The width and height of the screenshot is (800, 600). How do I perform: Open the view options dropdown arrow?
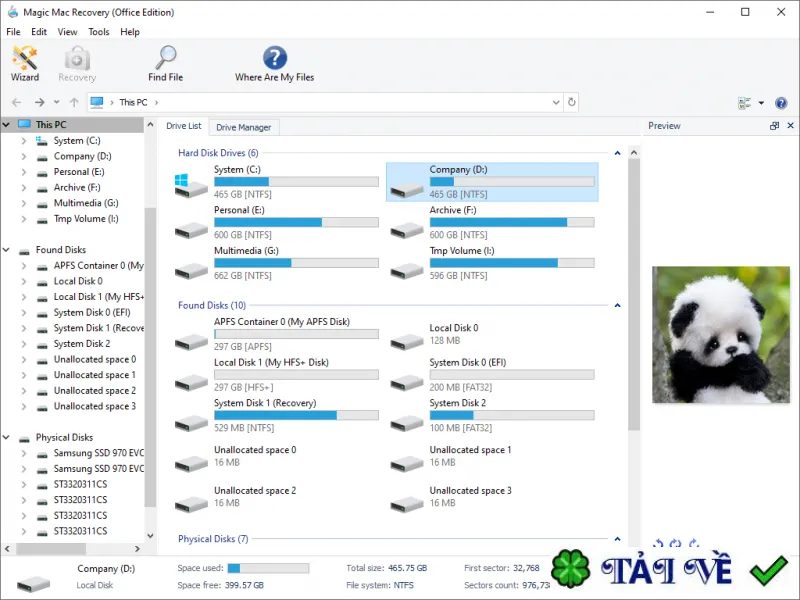pos(761,103)
